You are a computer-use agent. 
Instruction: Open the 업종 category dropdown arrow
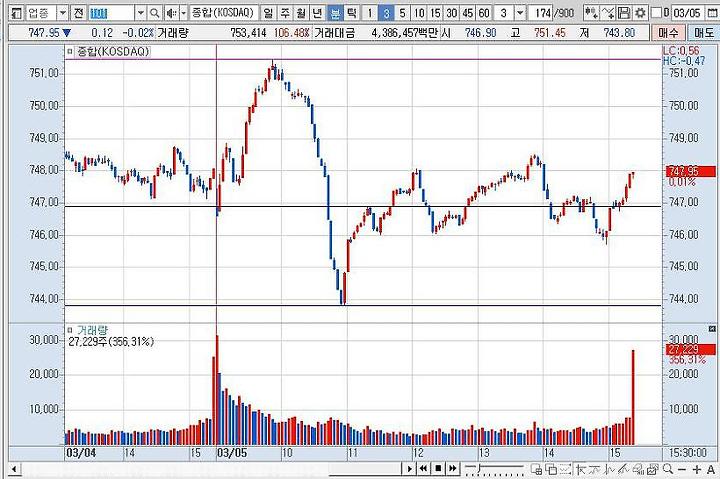63,13
